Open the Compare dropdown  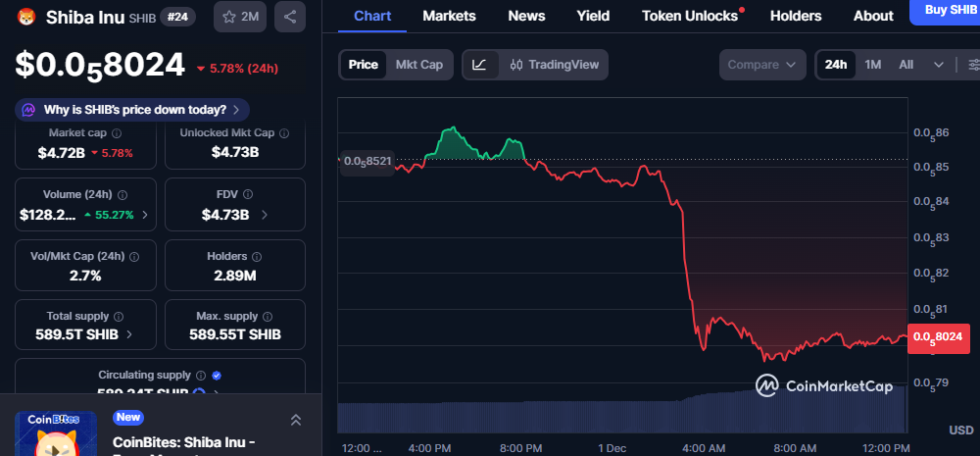tap(761, 65)
